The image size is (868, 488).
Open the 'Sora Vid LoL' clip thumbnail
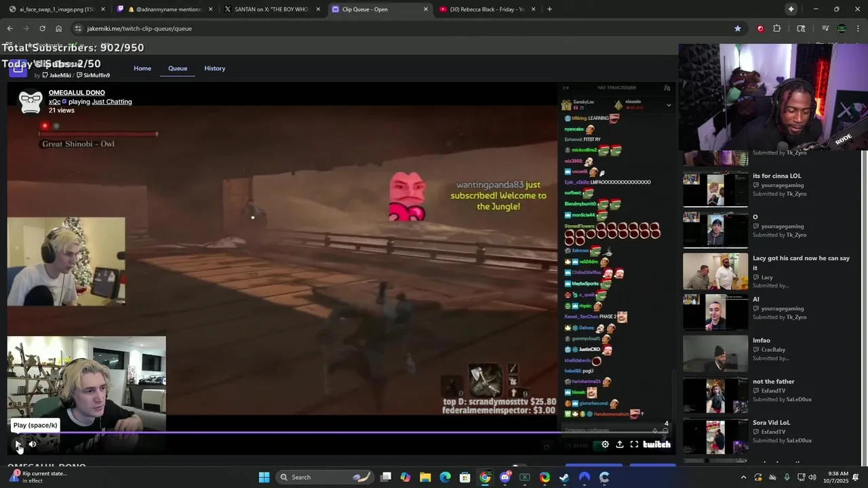point(715,436)
